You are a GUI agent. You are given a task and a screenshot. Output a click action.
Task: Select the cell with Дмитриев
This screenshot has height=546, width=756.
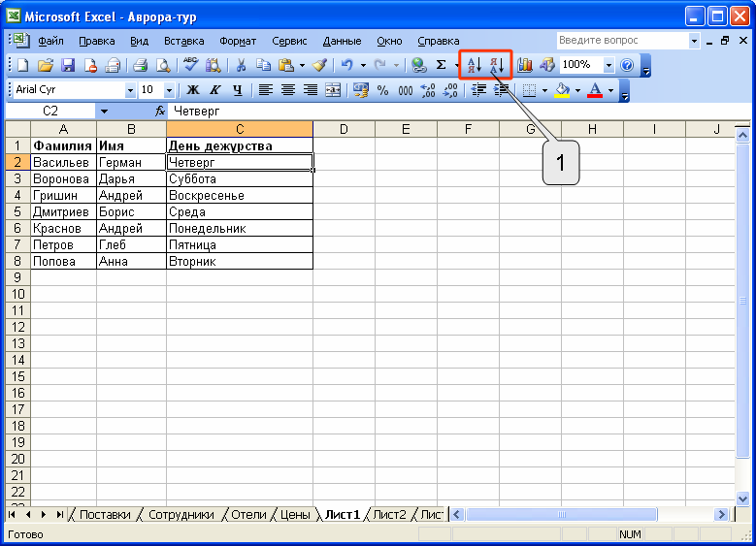(x=64, y=212)
